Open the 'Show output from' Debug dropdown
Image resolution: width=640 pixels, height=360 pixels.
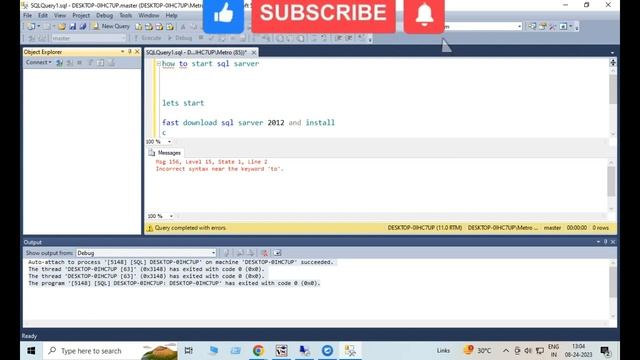[x=146, y=253]
